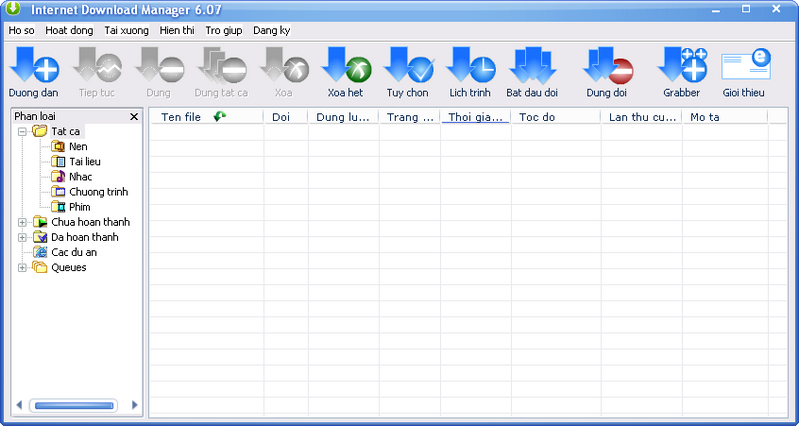Open the Lich trinh scheduler icon
Viewport: 799px width, 426px height.
point(469,68)
